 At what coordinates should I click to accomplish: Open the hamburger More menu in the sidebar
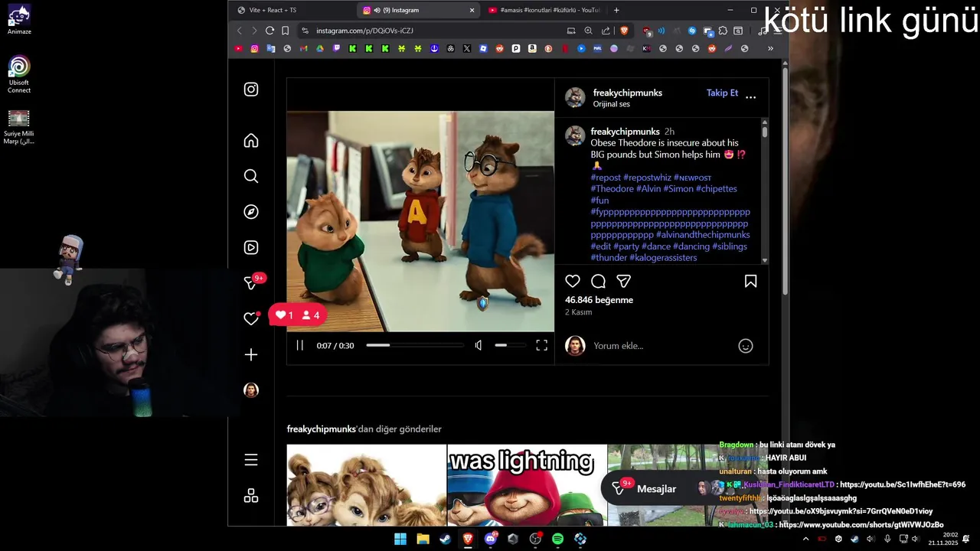[251, 460]
